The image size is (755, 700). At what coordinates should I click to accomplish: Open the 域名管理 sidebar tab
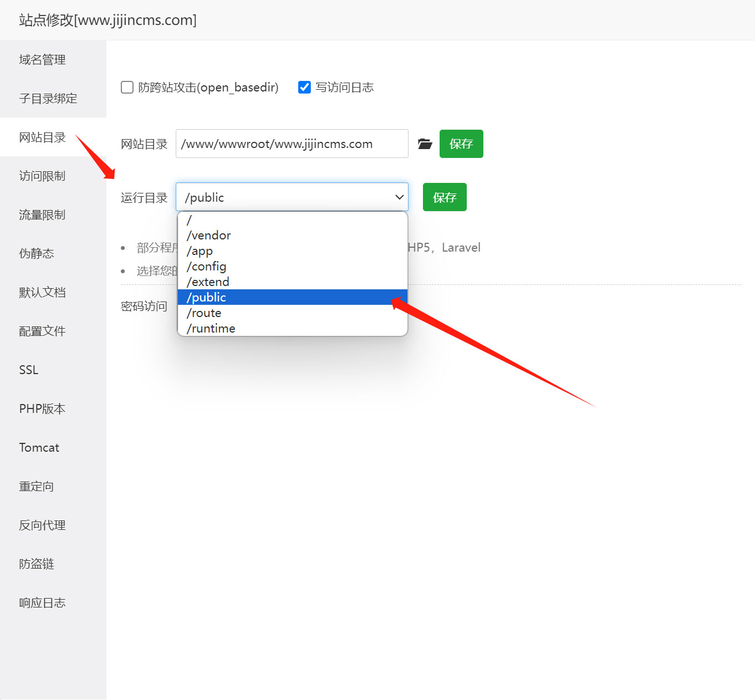click(53, 59)
